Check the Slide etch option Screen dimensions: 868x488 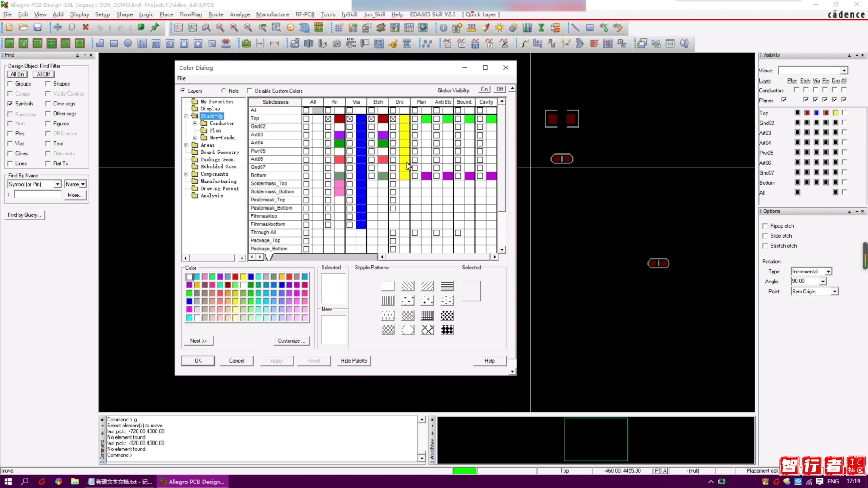pos(765,235)
